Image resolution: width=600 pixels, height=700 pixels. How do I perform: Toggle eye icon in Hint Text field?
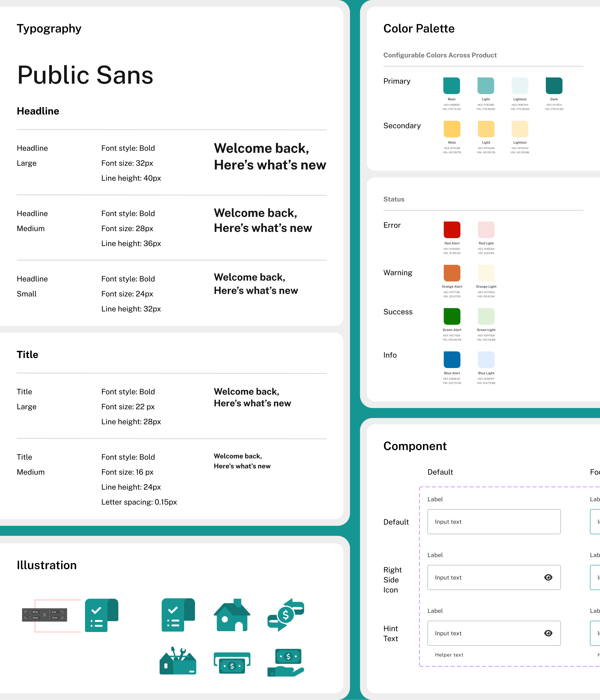click(548, 633)
